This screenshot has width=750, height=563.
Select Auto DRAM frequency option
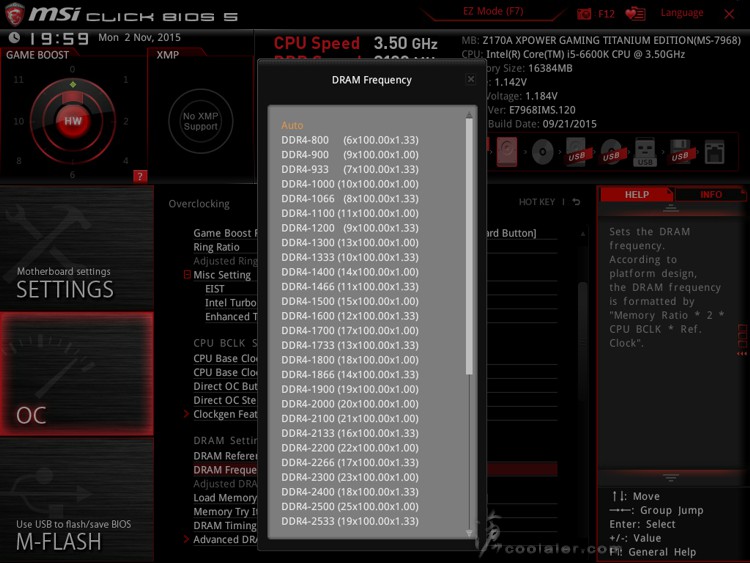292,125
